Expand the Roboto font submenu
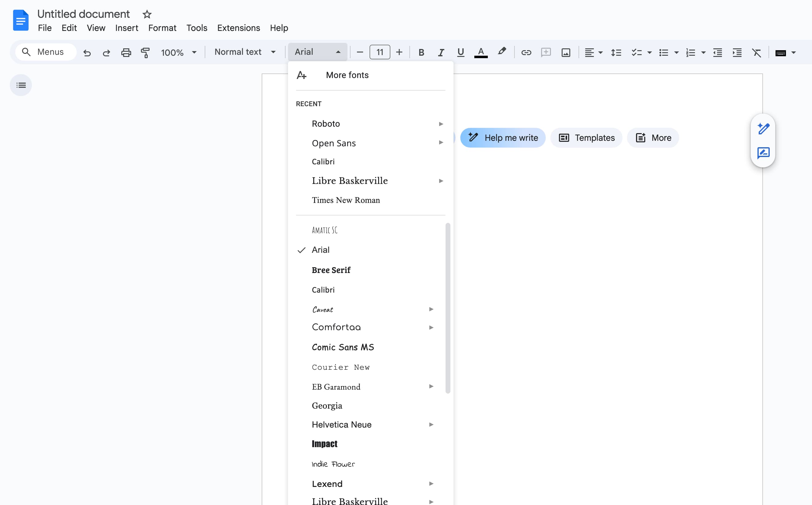 click(x=441, y=124)
